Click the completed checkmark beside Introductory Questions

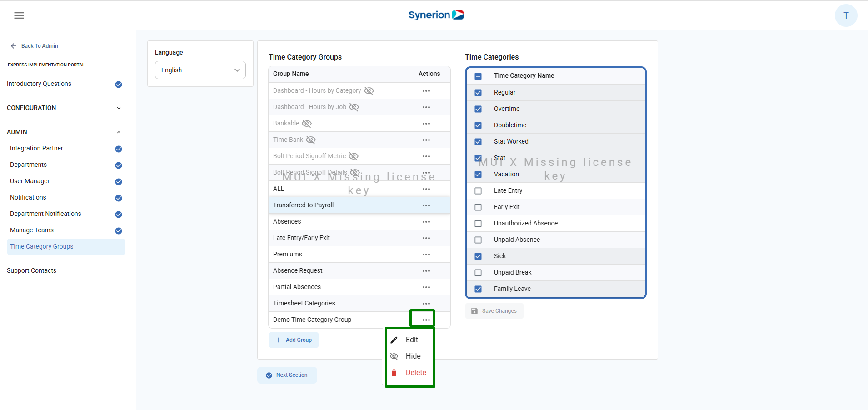click(119, 85)
